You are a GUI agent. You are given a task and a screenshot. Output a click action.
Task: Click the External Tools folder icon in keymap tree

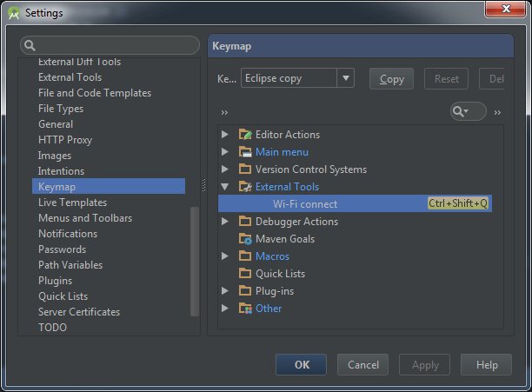(245, 186)
